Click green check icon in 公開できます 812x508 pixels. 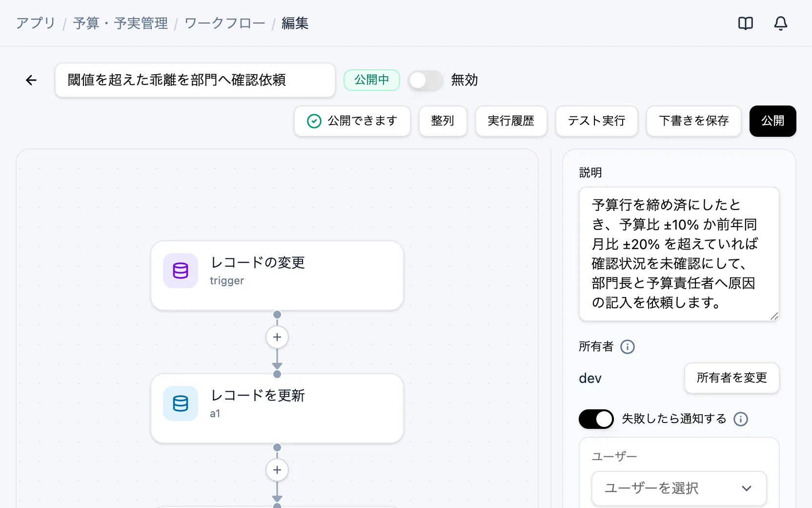[x=314, y=121]
